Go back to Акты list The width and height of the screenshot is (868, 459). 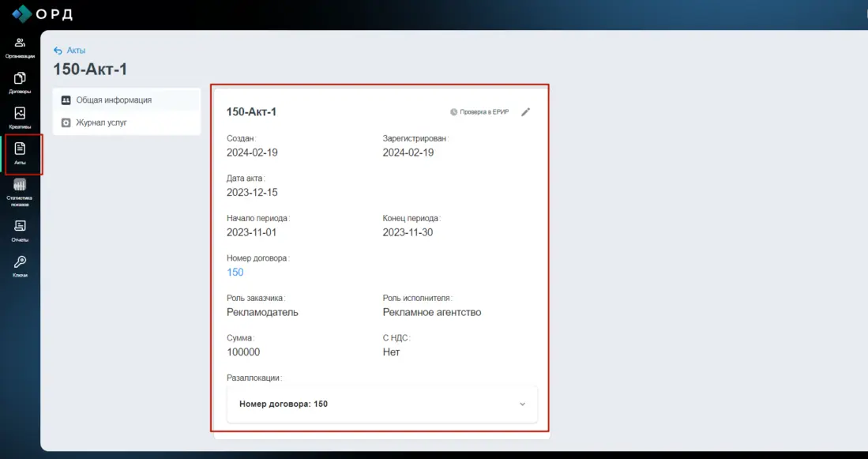(70, 51)
